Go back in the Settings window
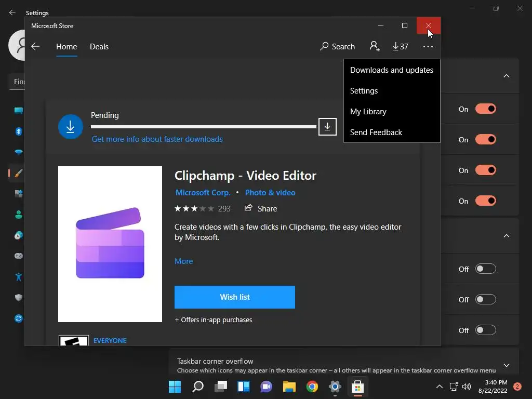The image size is (532, 399). coord(12,12)
